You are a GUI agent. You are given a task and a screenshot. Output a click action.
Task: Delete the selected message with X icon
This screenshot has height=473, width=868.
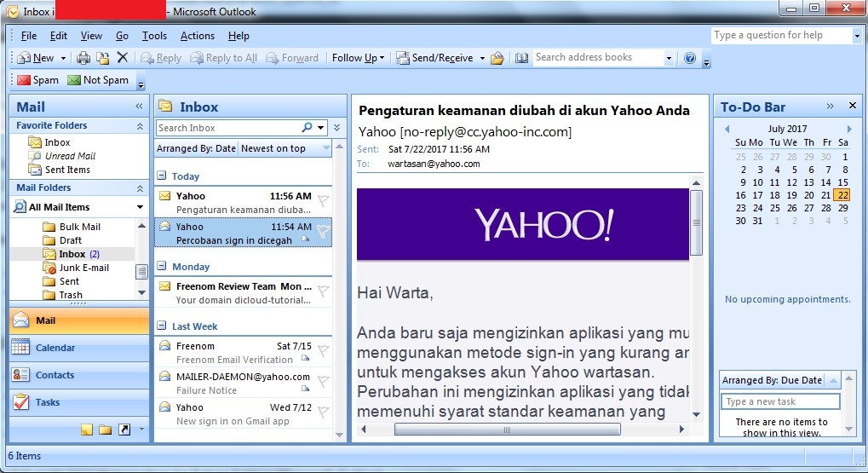click(x=123, y=58)
